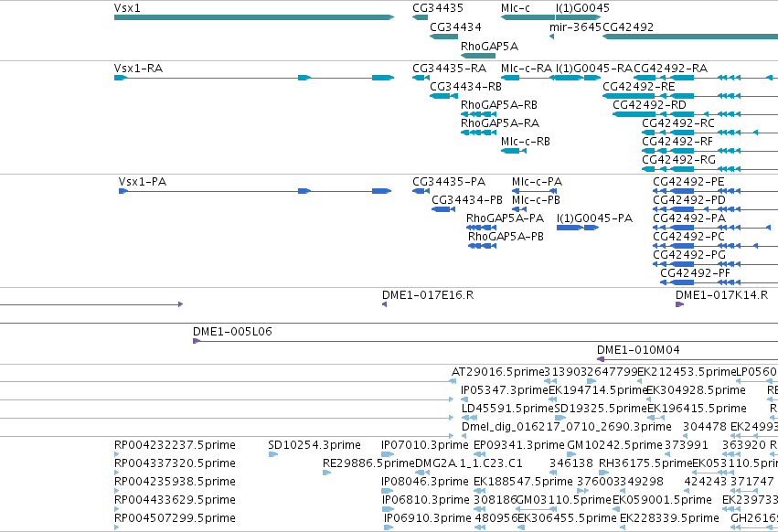Click CG42492-RE transcript label
This screenshot has height=532, width=778.
[x=638, y=86]
